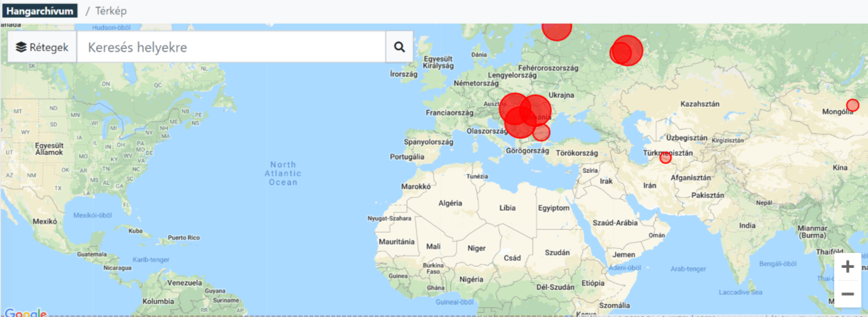
Task: Select the small red marker above Görögország
Action: pos(541,133)
